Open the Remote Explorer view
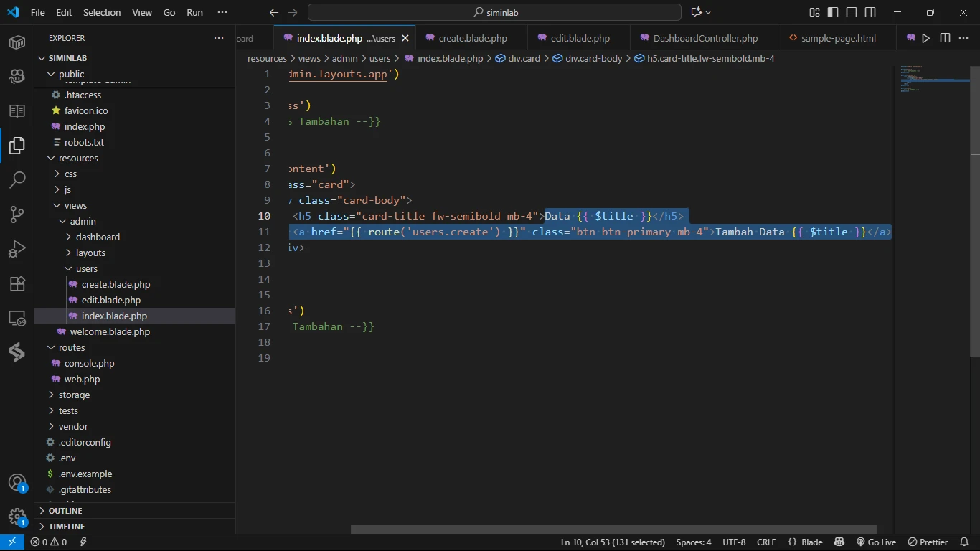The height and width of the screenshot is (551, 980). [x=17, y=318]
